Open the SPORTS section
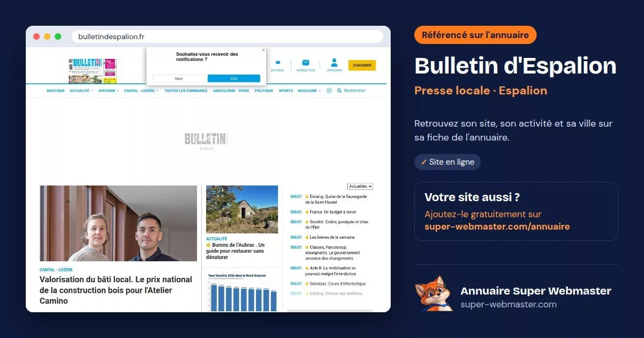The height and width of the screenshot is (338, 644). click(286, 91)
